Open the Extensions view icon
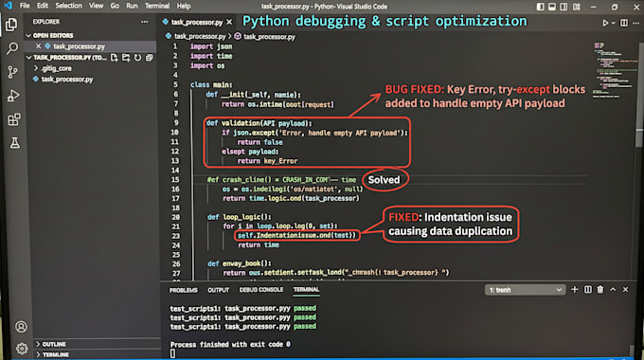The image size is (644, 360). click(13, 119)
